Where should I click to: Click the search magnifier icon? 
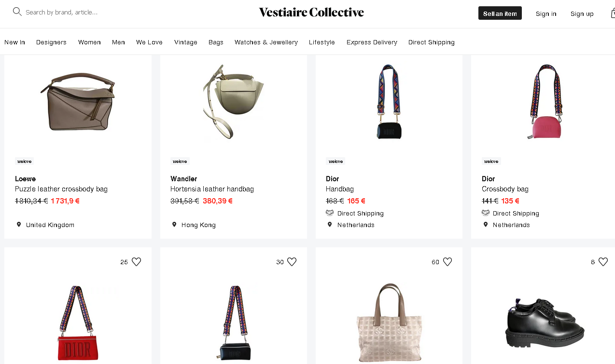tap(17, 12)
